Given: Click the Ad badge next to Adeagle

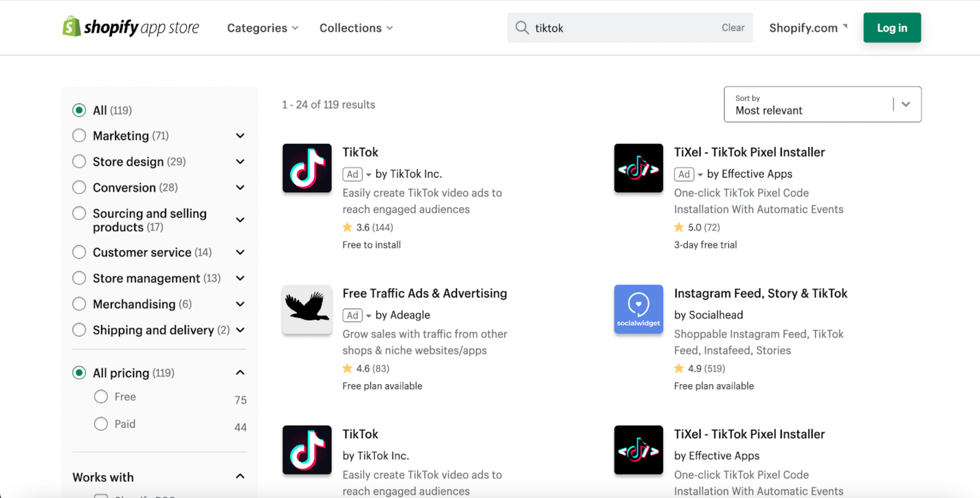Looking at the screenshot, I should point(352,315).
